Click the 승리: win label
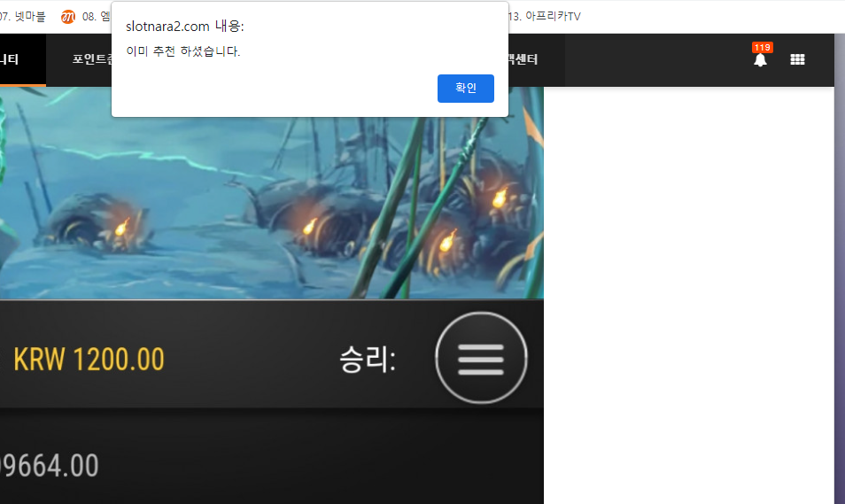This screenshot has width=845, height=504. 368,360
